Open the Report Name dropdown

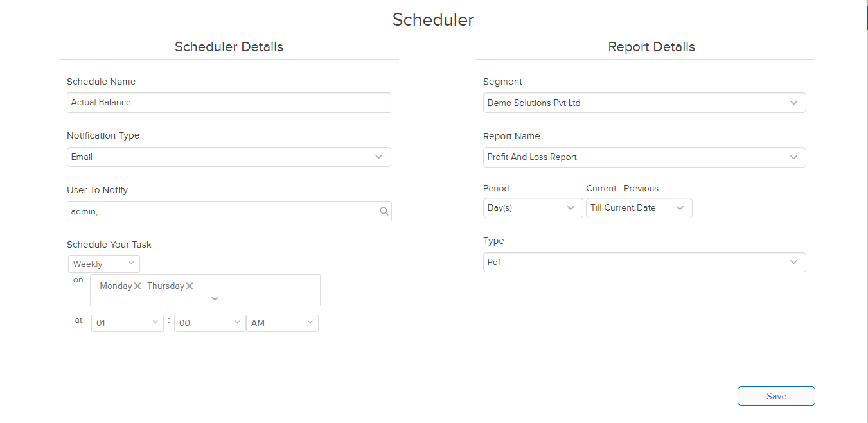(x=795, y=157)
